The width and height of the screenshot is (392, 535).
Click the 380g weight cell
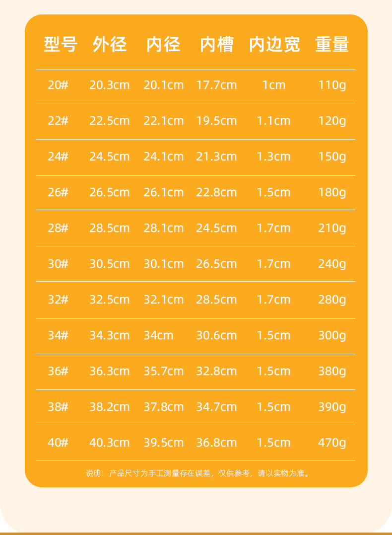coord(332,371)
